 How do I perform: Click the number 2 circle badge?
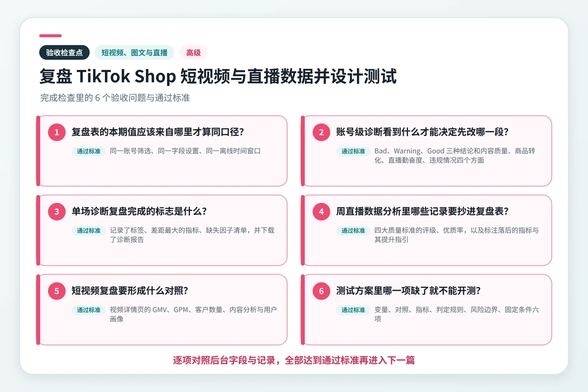click(x=321, y=132)
